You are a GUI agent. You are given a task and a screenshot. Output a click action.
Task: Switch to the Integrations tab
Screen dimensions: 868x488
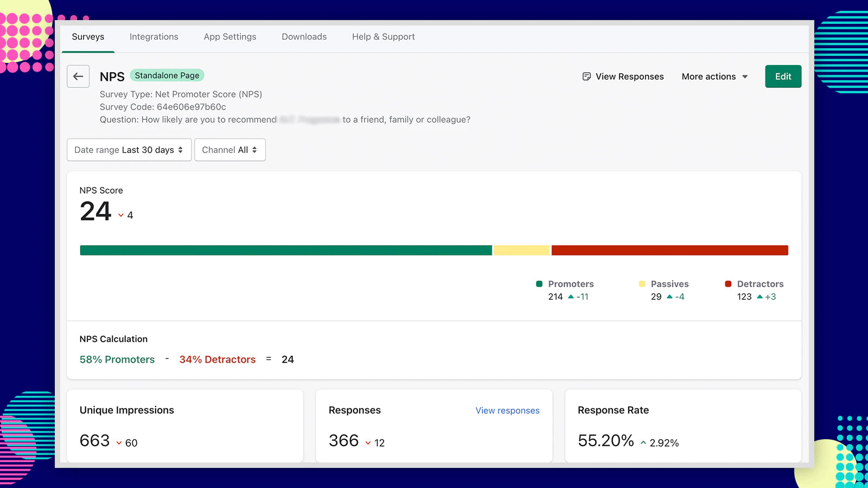154,36
